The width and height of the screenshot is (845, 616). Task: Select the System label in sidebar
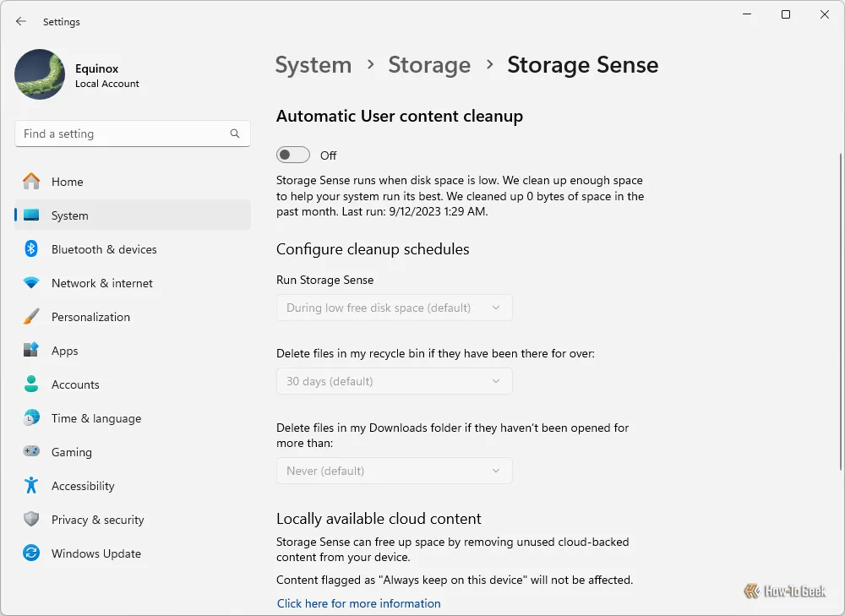tap(69, 215)
